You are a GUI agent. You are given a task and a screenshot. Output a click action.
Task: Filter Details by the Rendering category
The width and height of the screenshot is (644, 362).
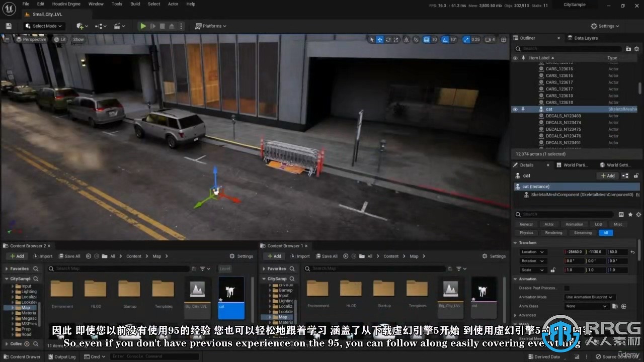tap(553, 233)
